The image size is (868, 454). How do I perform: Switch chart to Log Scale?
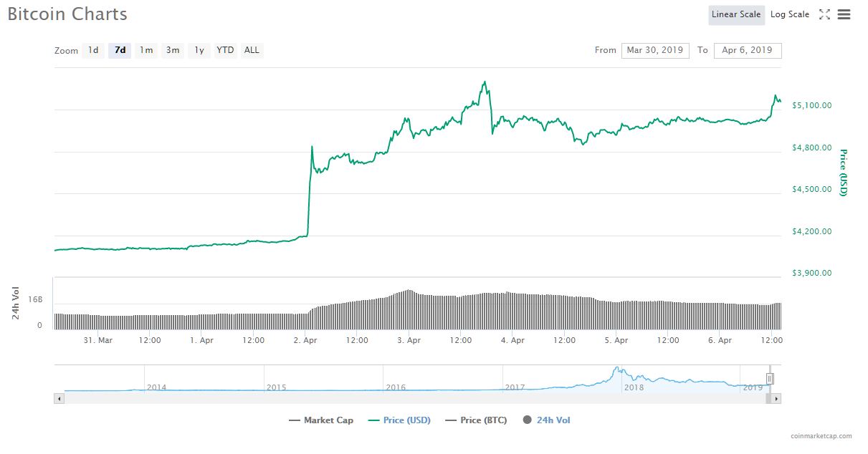(789, 14)
